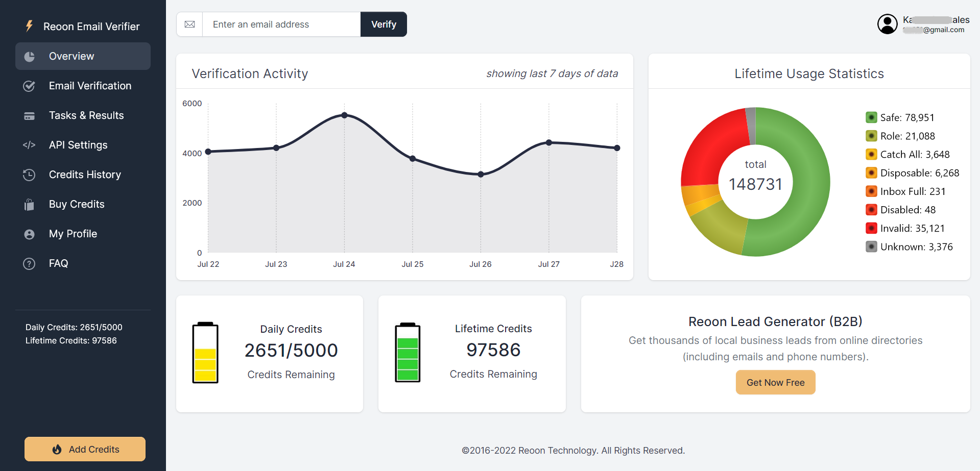The height and width of the screenshot is (471, 980).
Task: Click the FAQ question mark icon
Action: pos(29,263)
